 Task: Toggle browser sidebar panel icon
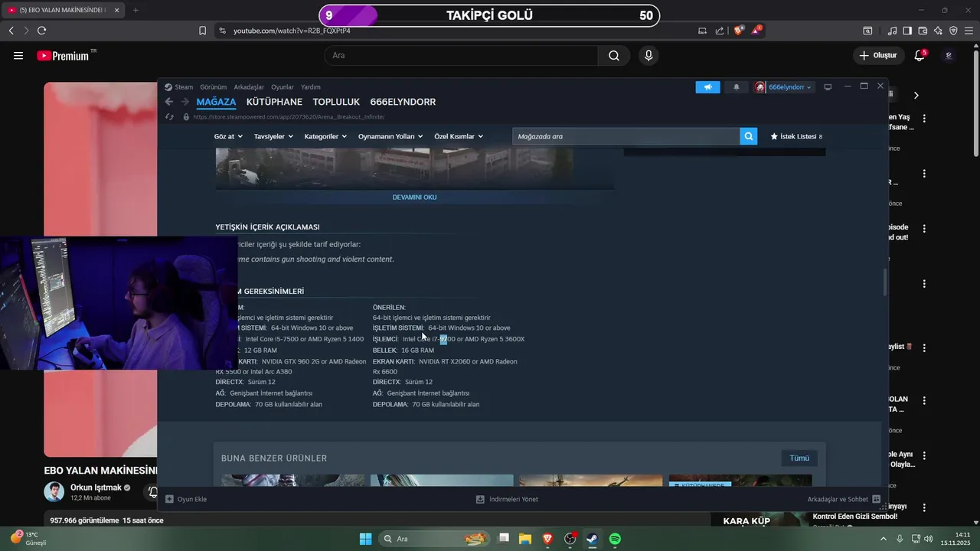907,31
